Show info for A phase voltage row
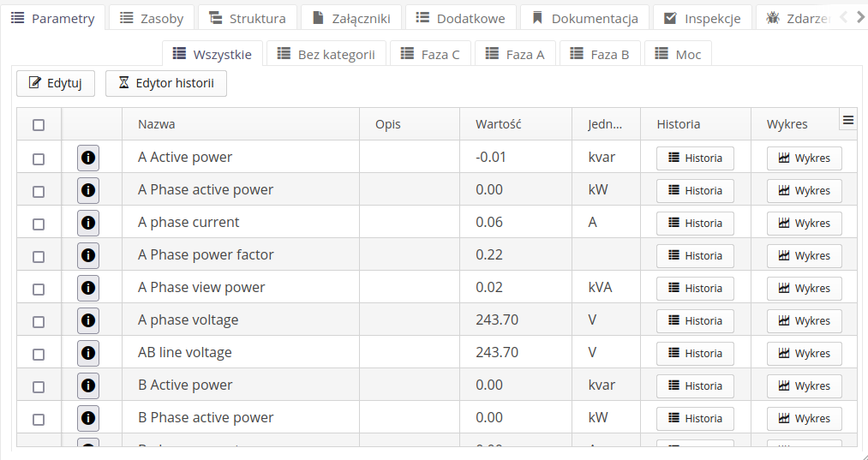 point(87,320)
